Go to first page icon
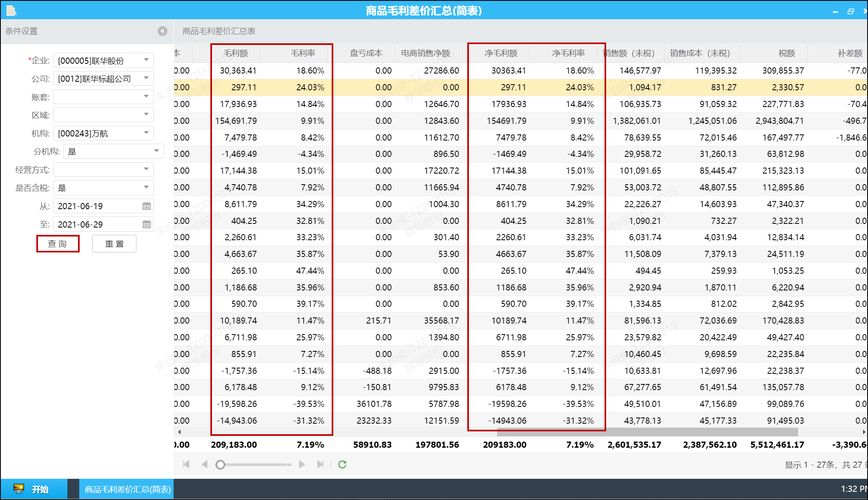The image size is (868, 500). [x=186, y=464]
